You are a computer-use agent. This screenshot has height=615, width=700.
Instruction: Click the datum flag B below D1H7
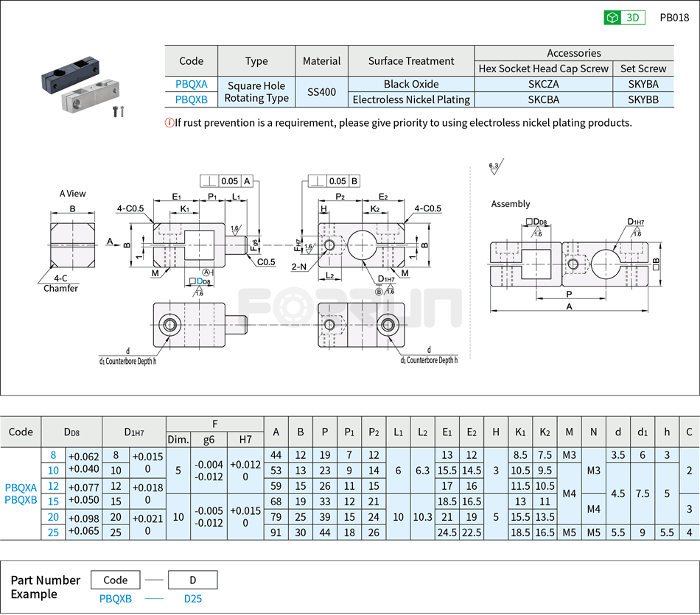pos(379,292)
